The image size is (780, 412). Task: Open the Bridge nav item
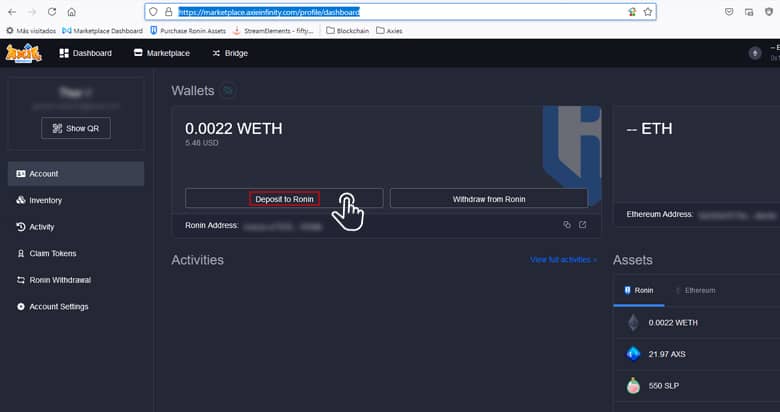230,53
